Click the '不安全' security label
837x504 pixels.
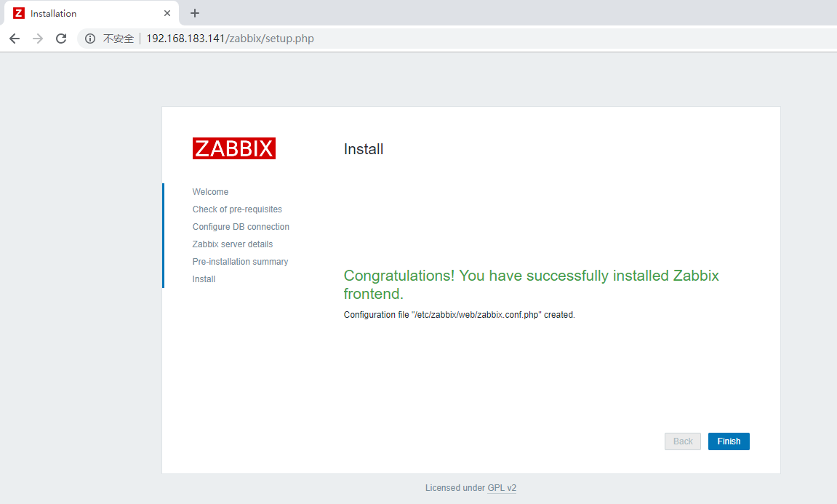click(x=118, y=39)
